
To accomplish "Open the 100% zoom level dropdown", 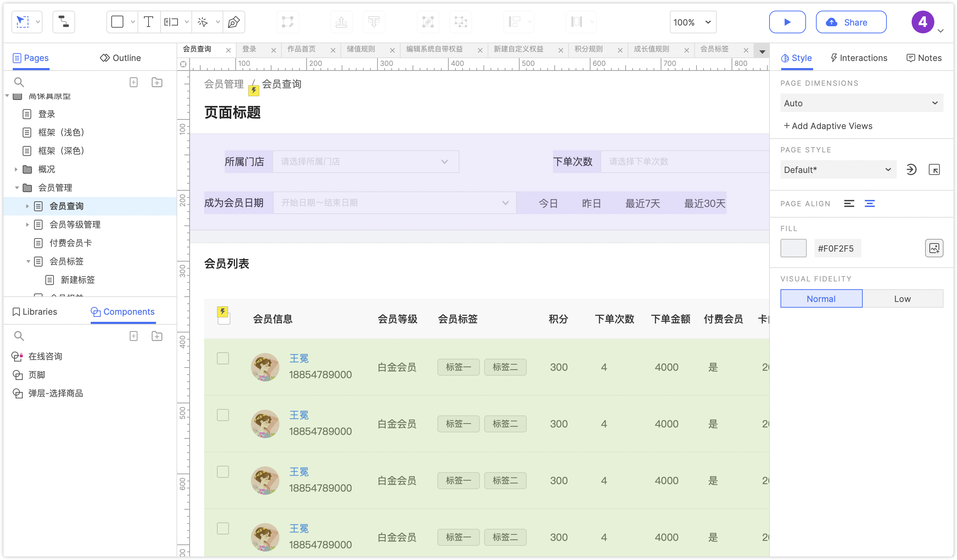I will pyautogui.click(x=693, y=22).
